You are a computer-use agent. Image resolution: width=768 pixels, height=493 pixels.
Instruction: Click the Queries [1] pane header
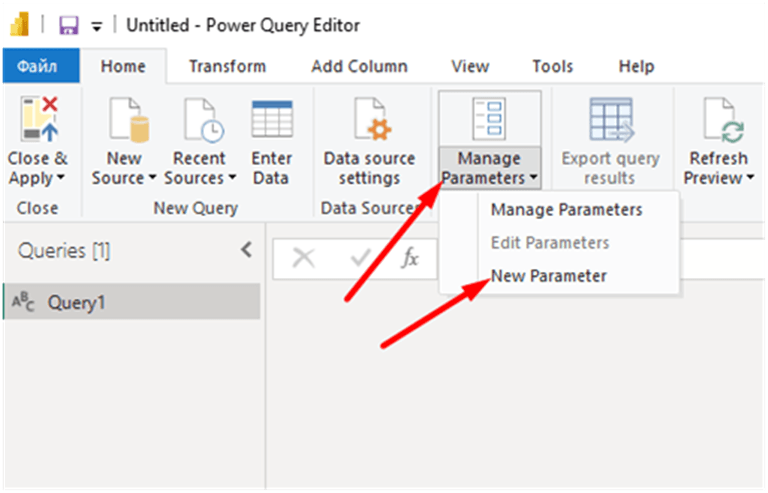(64, 251)
